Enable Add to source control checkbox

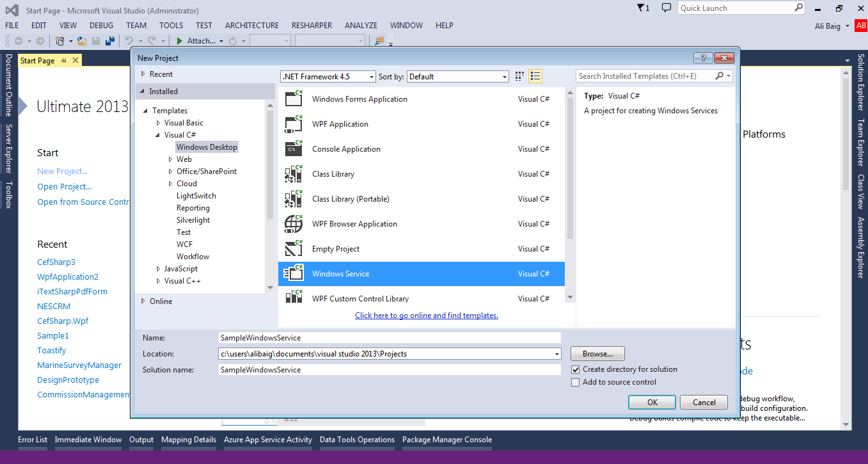click(576, 382)
